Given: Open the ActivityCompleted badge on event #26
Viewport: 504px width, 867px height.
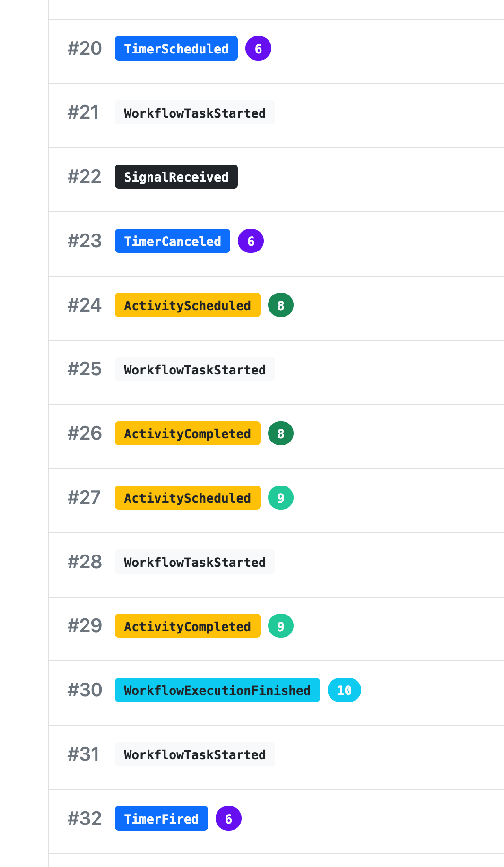Looking at the screenshot, I should (x=188, y=433).
